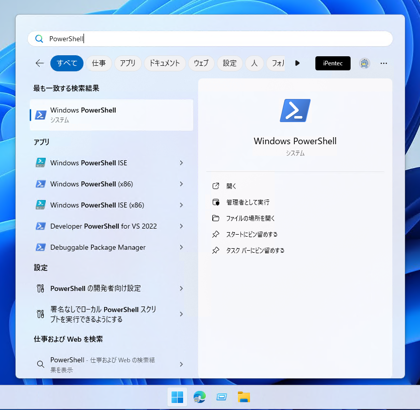
Task: Click the large PowerShell logo in preview pane
Action: tap(295, 110)
